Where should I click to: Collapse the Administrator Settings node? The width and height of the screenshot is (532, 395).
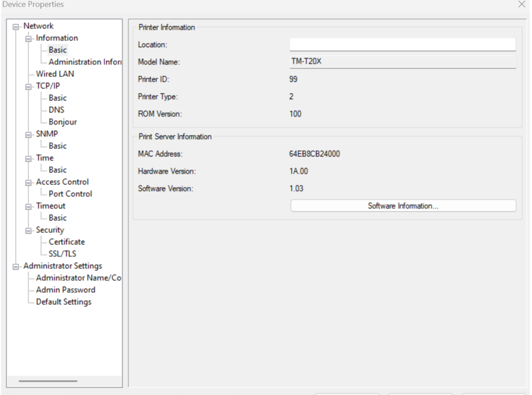[x=16, y=267]
